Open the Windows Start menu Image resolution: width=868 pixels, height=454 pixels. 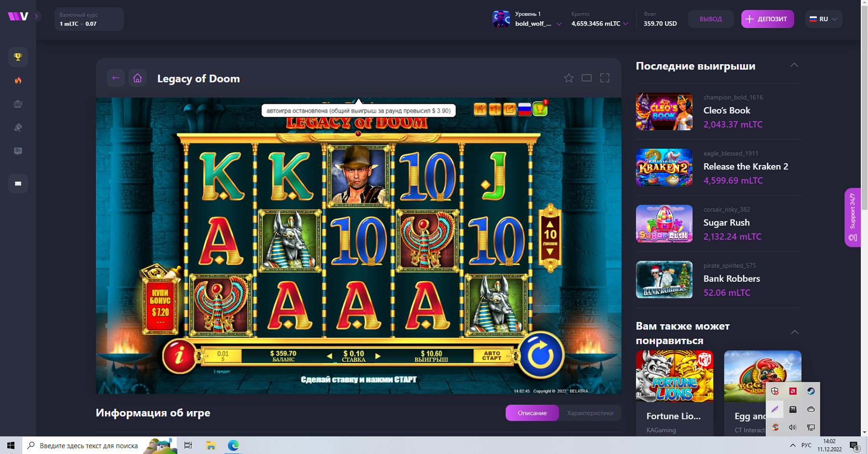11,445
